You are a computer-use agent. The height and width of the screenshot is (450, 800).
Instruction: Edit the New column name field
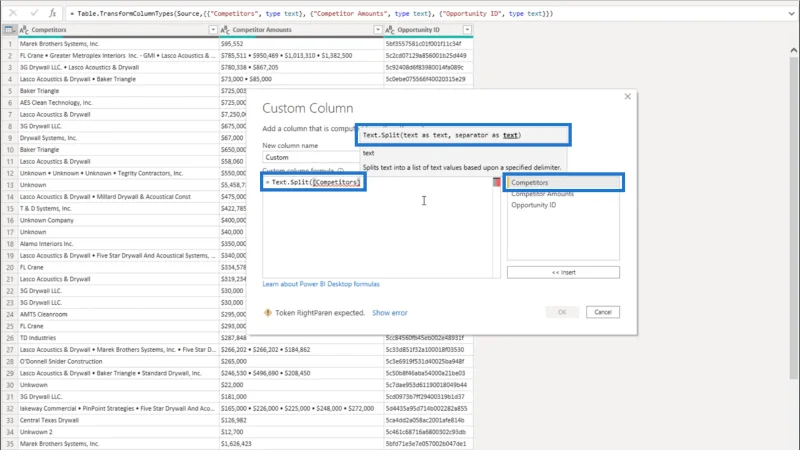(310, 157)
